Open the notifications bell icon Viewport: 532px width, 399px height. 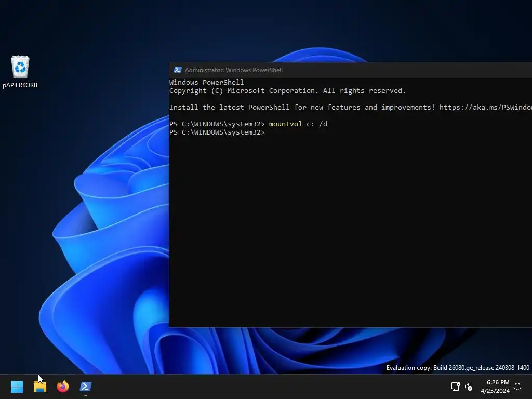(x=517, y=387)
